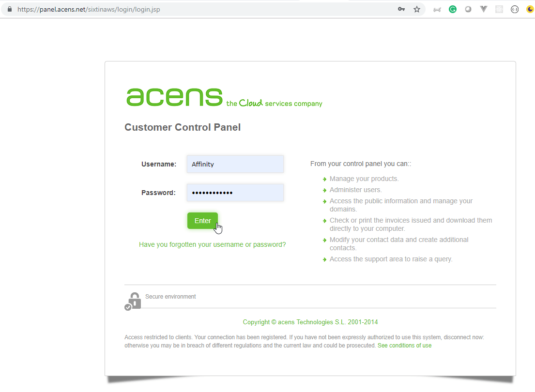
Task: Open the React devtools extension icon
Action: [x=499, y=9]
